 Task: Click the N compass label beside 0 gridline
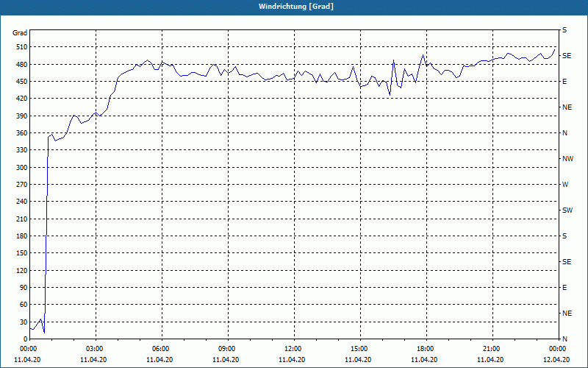564,339
